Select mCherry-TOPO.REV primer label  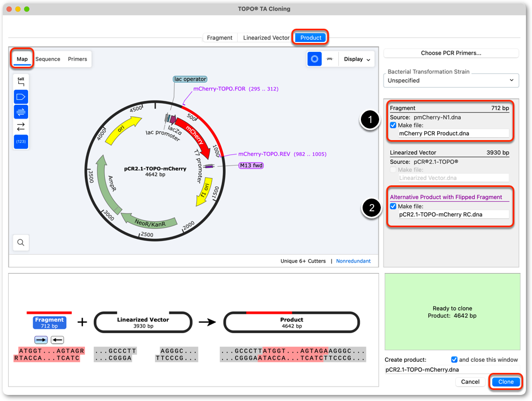click(283, 154)
